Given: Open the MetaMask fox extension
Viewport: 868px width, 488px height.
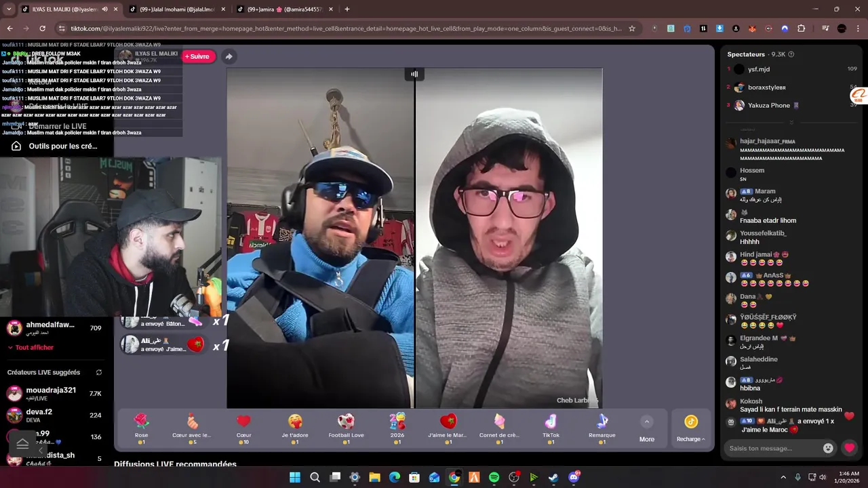Looking at the screenshot, I should (752, 28).
